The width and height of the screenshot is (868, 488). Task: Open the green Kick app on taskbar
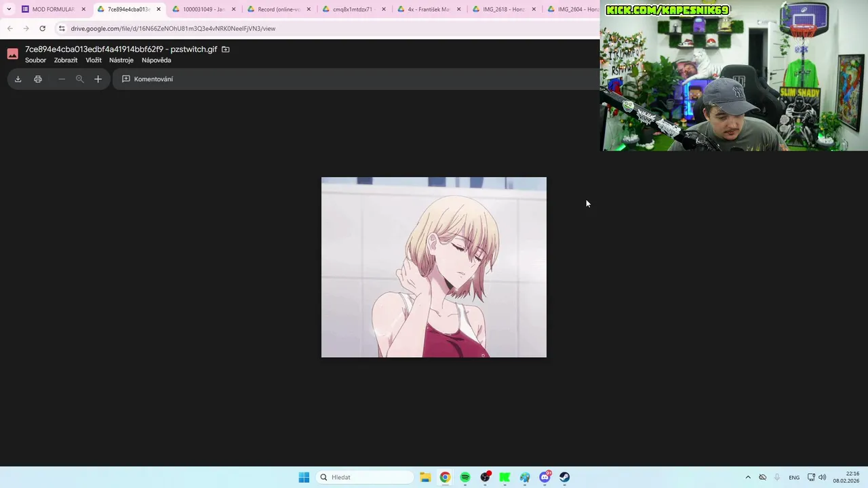(505, 477)
